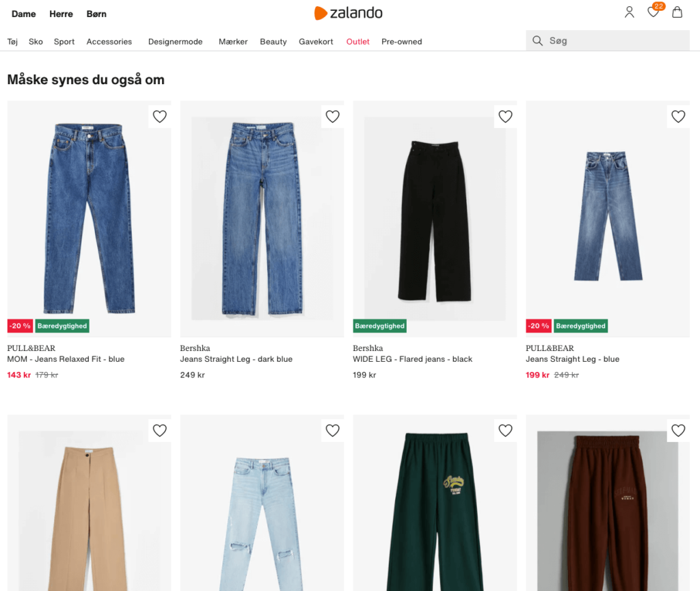Open the Accessories category
Image resolution: width=700 pixels, height=591 pixels.
(x=109, y=41)
